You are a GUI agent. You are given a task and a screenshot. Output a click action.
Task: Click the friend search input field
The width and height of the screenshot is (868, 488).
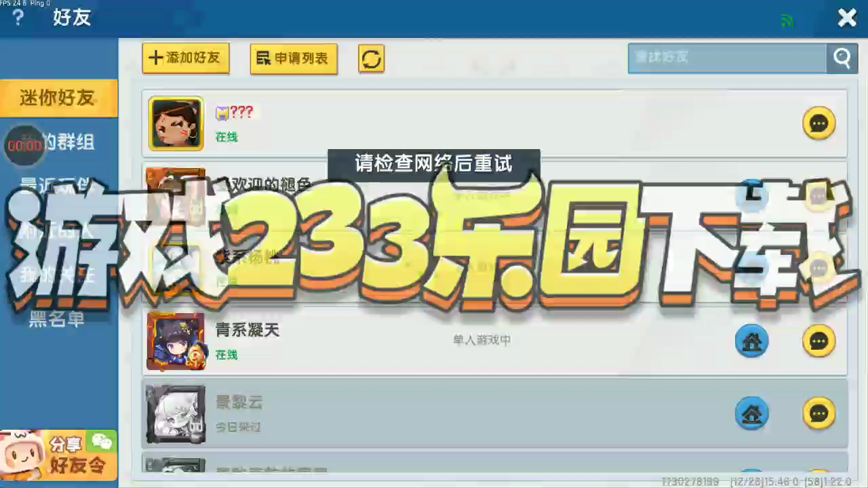coord(727,58)
